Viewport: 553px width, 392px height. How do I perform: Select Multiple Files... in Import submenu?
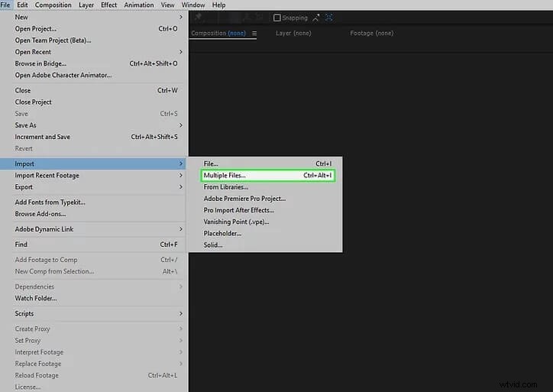tap(267, 175)
